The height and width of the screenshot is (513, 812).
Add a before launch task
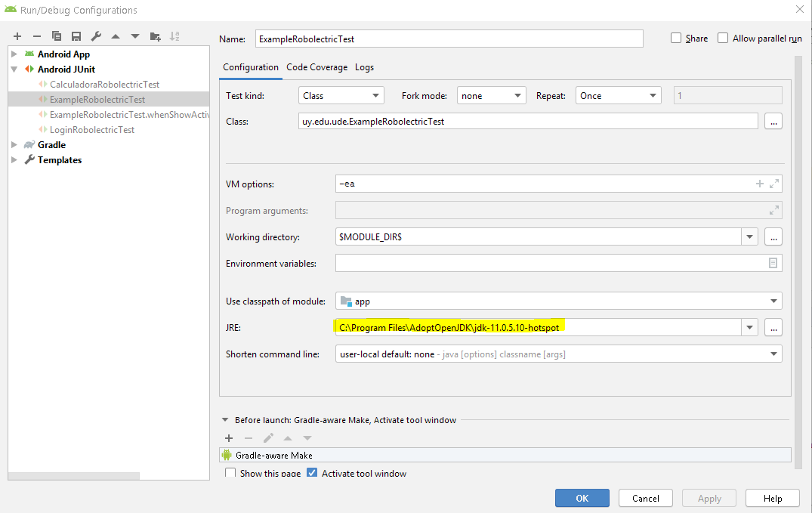(229, 438)
